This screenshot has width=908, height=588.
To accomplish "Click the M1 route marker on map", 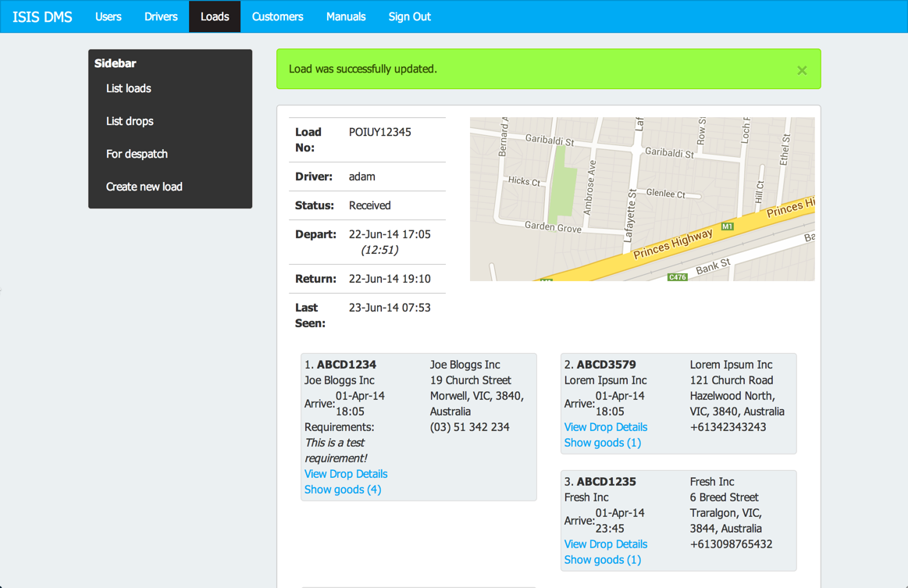I will tap(728, 226).
